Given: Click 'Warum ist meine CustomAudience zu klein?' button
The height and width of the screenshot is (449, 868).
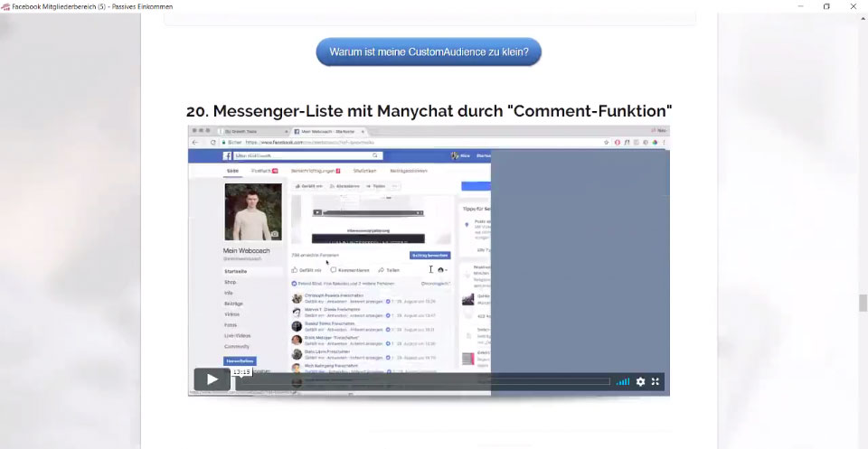Looking at the screenshot, I should pos(429,52).
